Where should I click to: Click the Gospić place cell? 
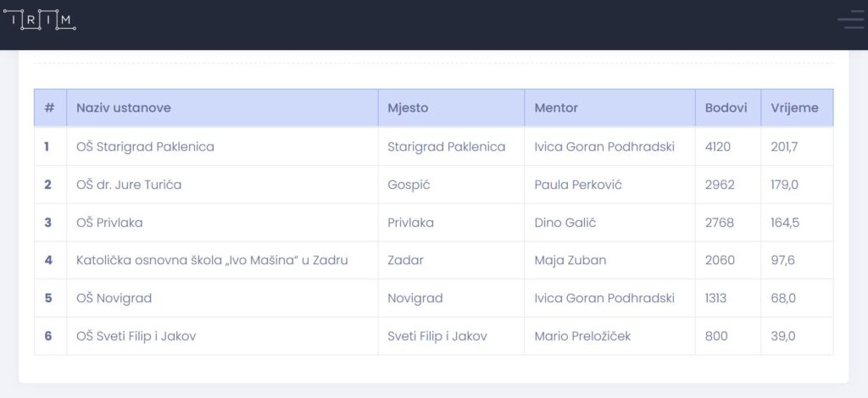point(451,185)
